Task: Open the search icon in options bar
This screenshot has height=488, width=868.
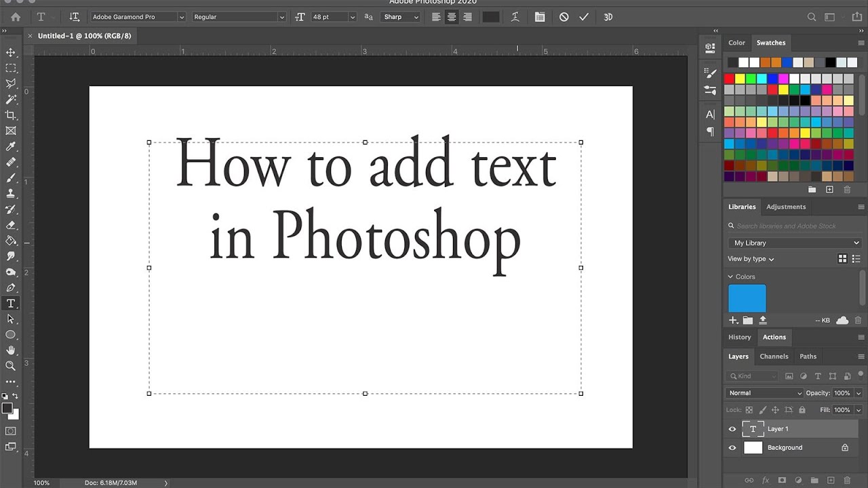Action: point(812,17)
